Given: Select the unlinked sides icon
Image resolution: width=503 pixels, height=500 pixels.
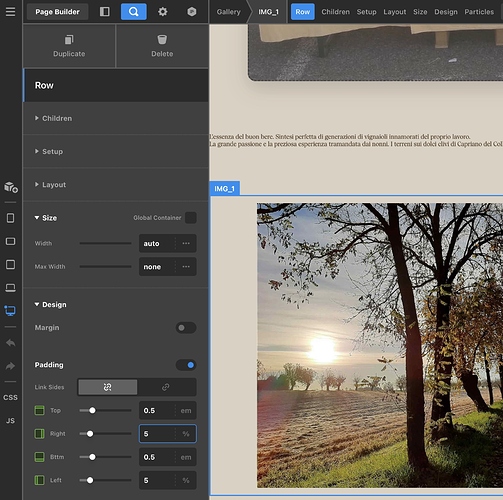Looking at the screenshot, I should 107,387.
